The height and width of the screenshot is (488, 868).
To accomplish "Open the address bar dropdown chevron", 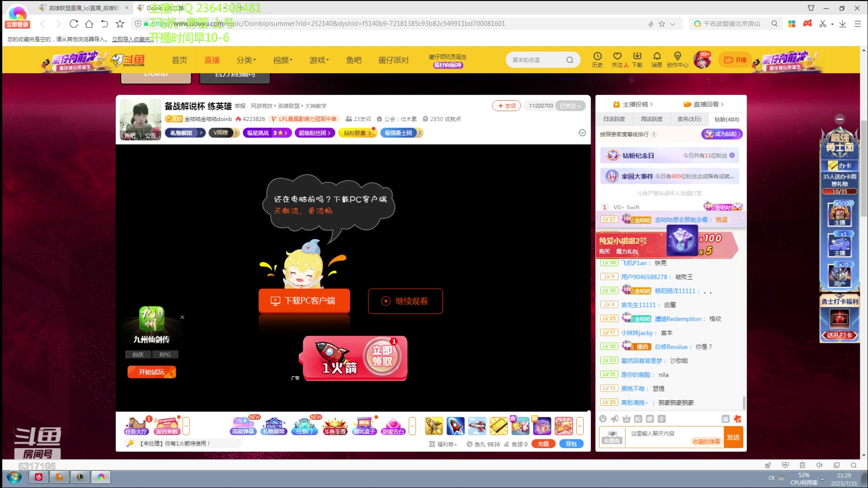I will 673,24.
